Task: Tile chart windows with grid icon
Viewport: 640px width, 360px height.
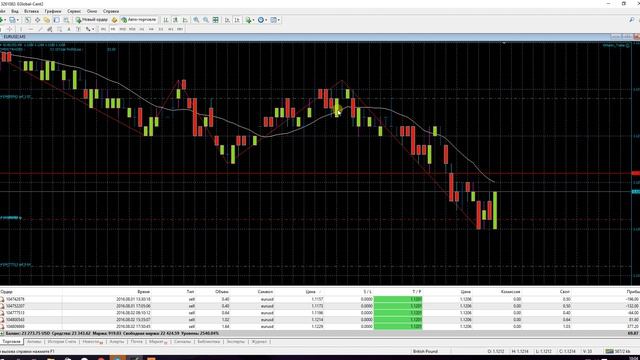Action: coord(216,20)
